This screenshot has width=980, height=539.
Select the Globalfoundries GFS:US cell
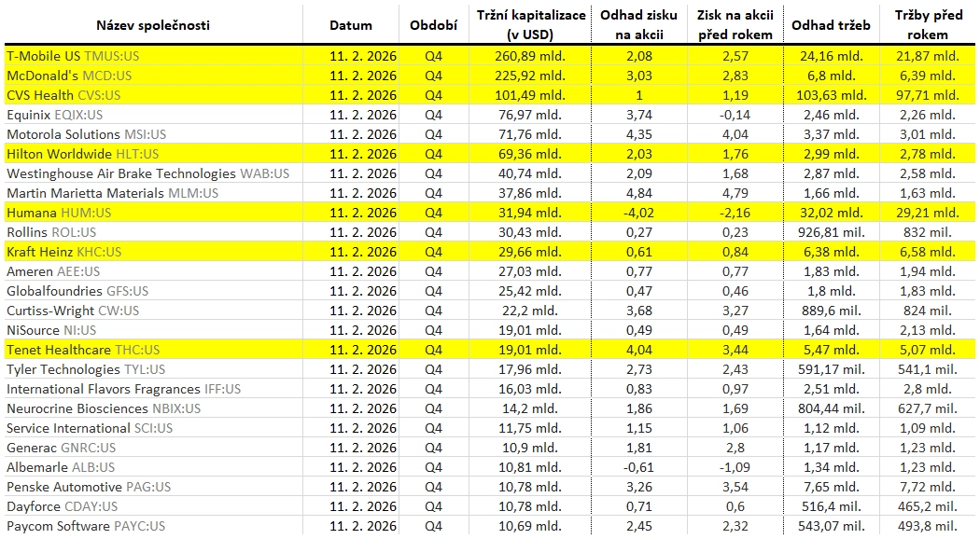77,291
